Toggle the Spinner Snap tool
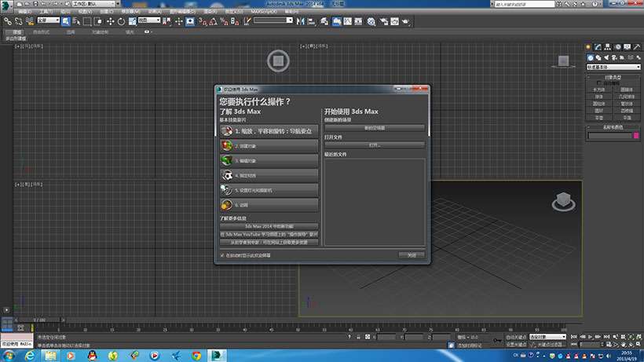This screenshot has height=362, width=644. pos(235,21)
